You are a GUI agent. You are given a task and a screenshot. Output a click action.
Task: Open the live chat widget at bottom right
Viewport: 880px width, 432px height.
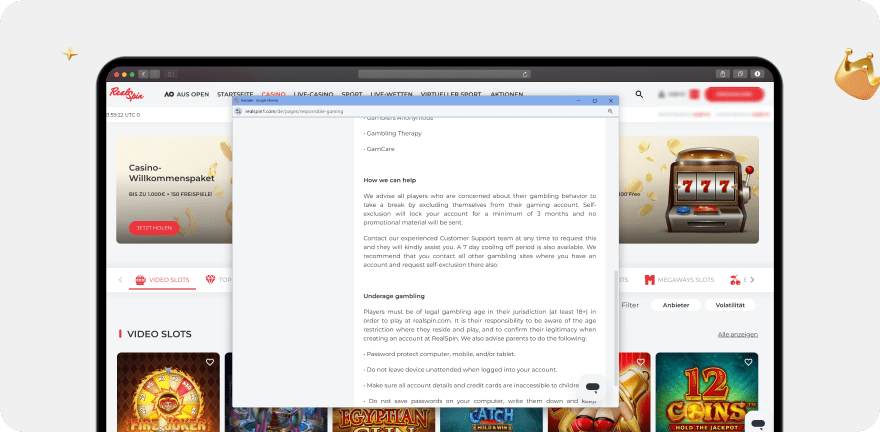click(757, 423)
